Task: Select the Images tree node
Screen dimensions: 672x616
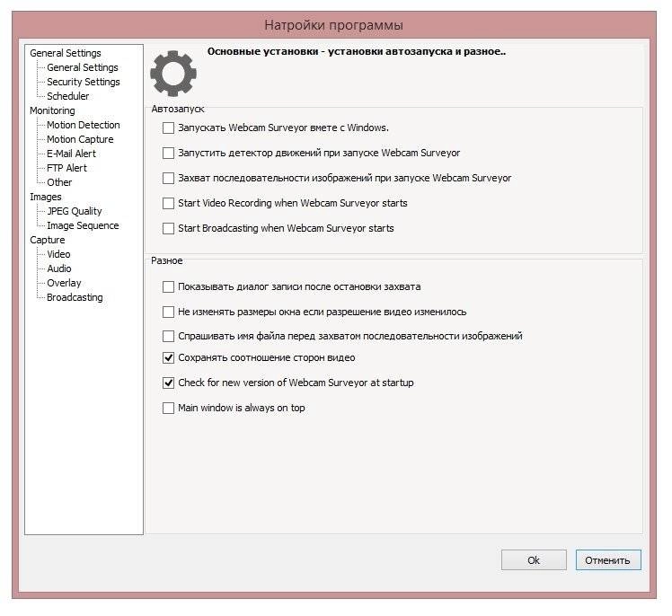Action: [x=46, y=197]
